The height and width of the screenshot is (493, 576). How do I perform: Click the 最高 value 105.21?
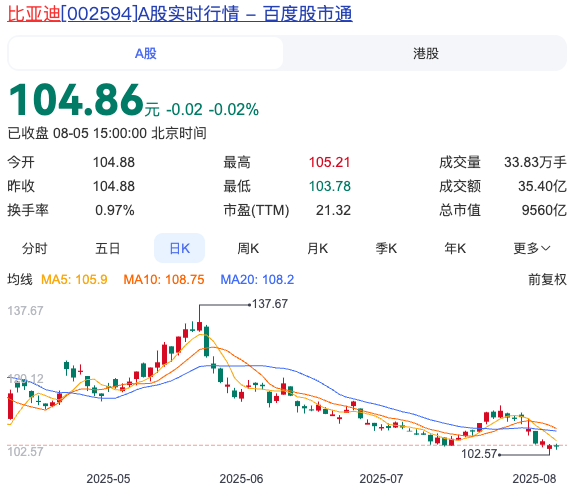click(330, 162)
